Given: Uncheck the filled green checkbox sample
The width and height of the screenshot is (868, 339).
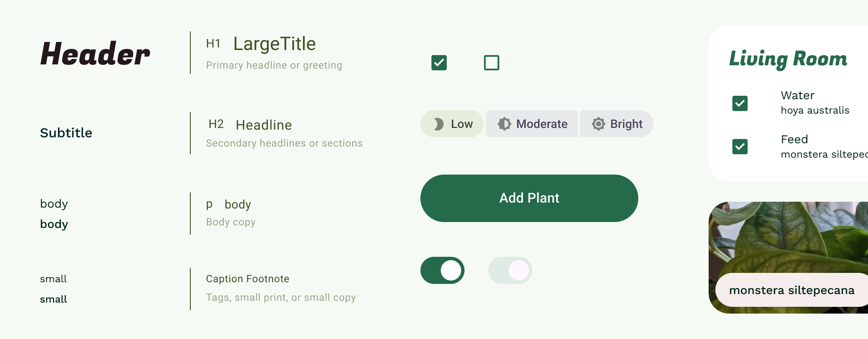Looking at the screenshot, I should point(439,63).
